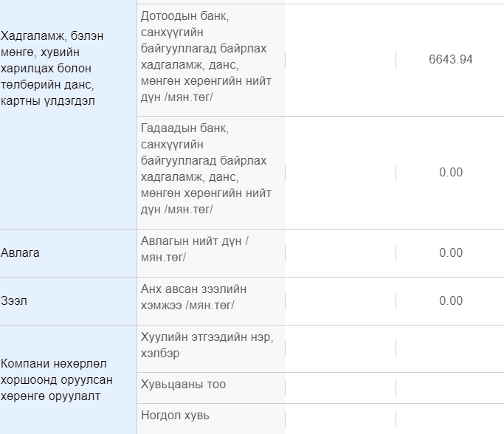
Task: Click the 0.00 value for Гадаадын банк
Action: tap(450, 173)
